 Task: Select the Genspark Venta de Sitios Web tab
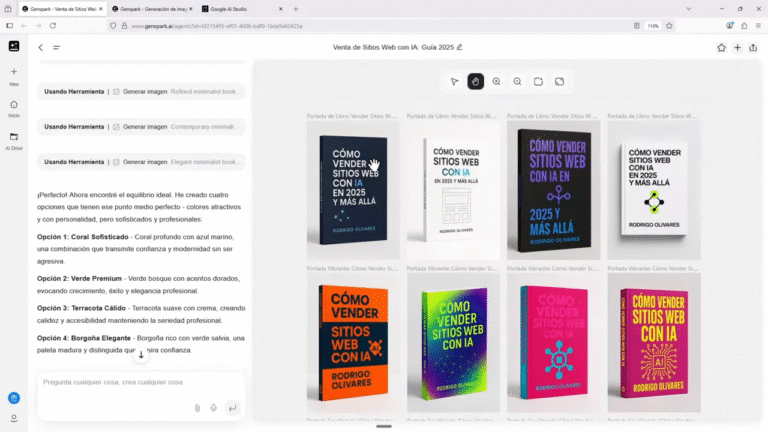coord(62,9)
